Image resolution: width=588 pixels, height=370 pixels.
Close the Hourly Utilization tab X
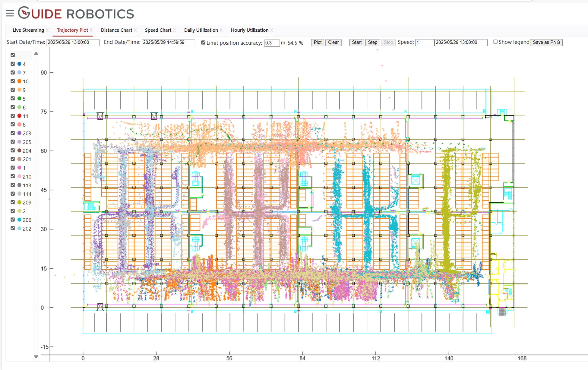[272, 30]
